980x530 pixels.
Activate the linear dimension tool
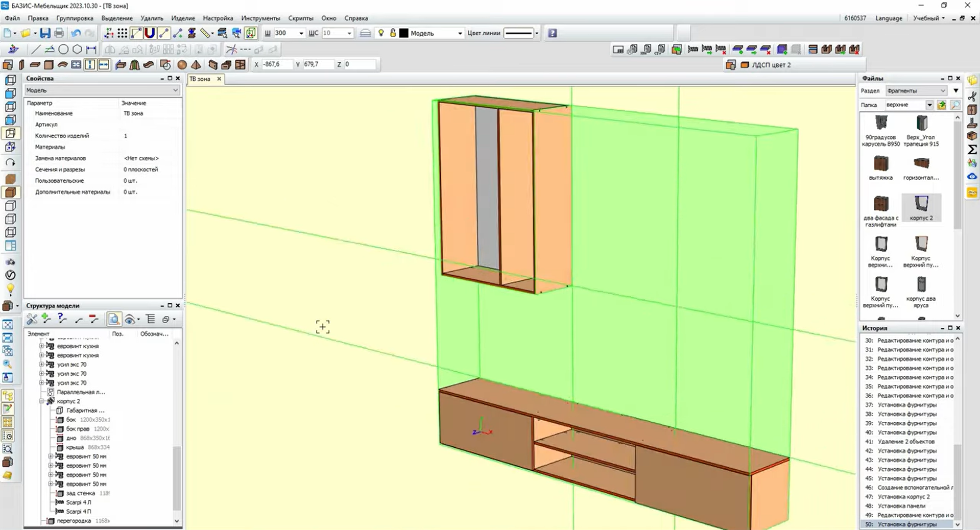click(91, 50)
